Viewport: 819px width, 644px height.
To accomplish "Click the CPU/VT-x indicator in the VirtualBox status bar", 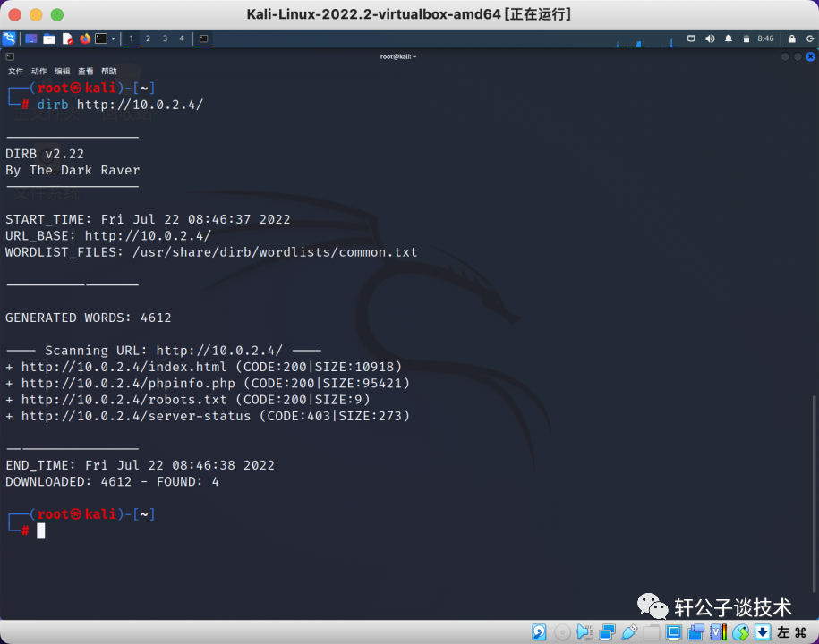I will click(x=718, y=632).
